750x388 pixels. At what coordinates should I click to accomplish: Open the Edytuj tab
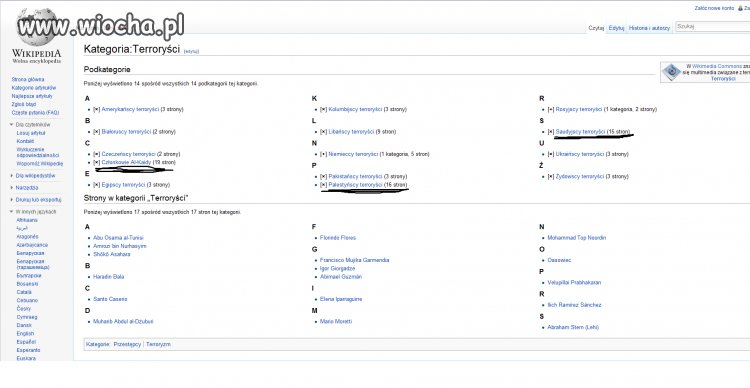point(616,28)
